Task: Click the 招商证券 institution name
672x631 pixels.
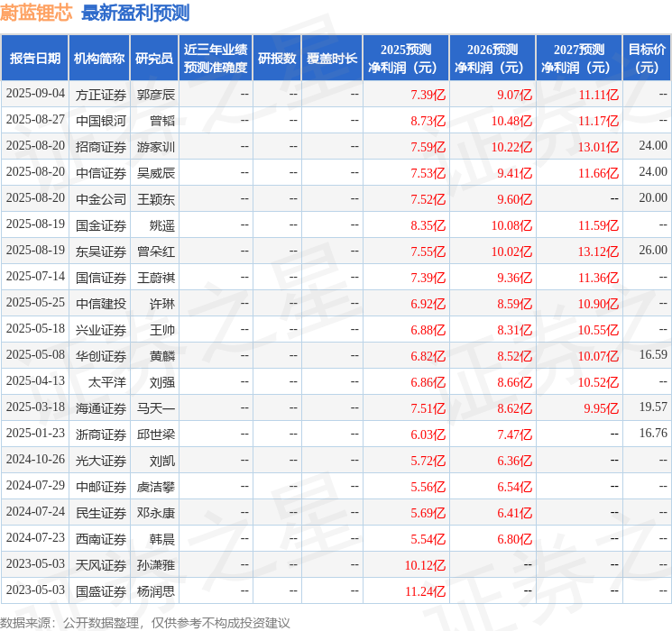Action: pos(100,146)
